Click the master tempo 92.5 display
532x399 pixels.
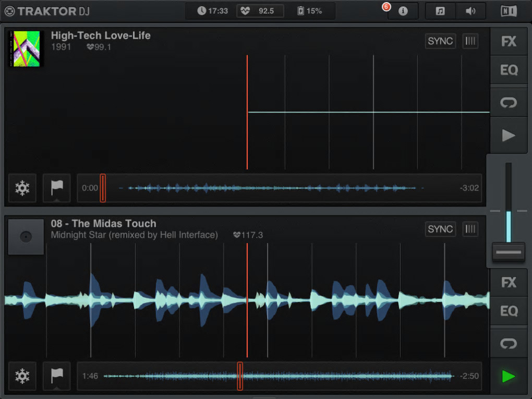pyautogui.click(x=260, y=11)
